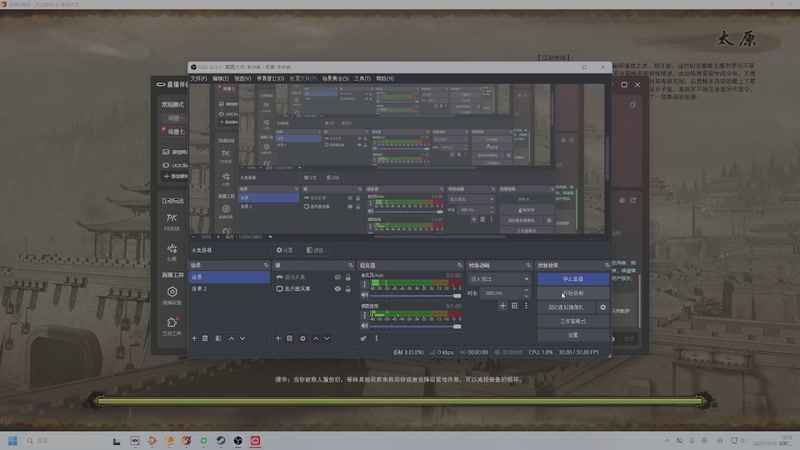Open the 文件(F) menu
The image size is (800, 450).
[198, 79]
